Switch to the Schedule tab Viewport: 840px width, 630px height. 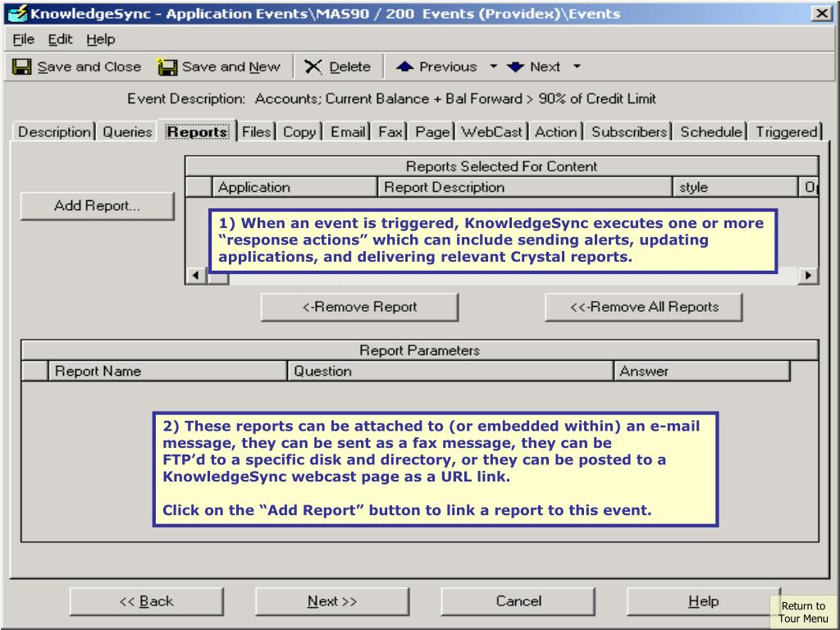[x=711, y=132]
